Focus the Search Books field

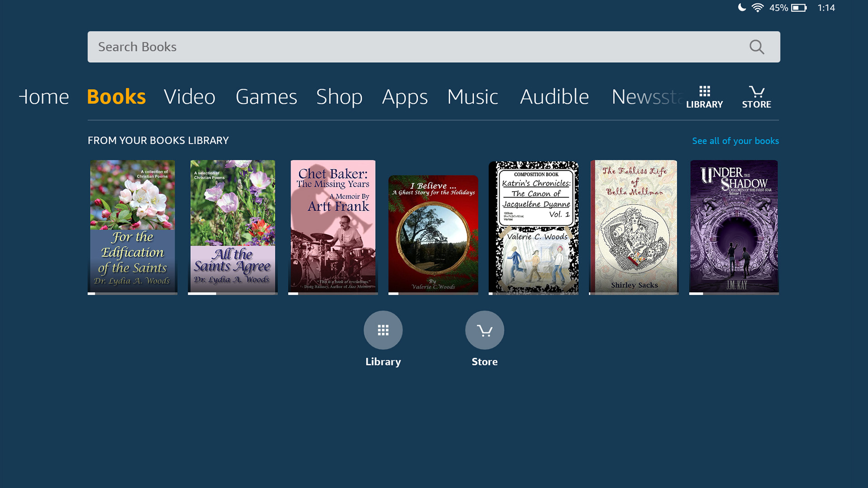coord(434,47)
